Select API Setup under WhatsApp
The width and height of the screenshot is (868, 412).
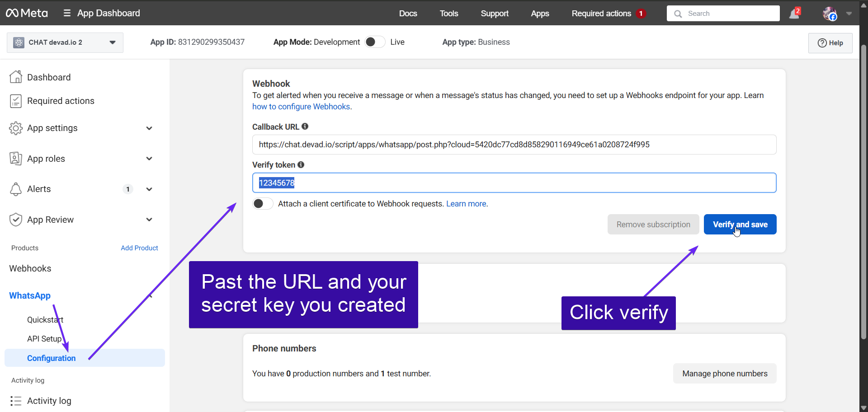coord(44,339)
